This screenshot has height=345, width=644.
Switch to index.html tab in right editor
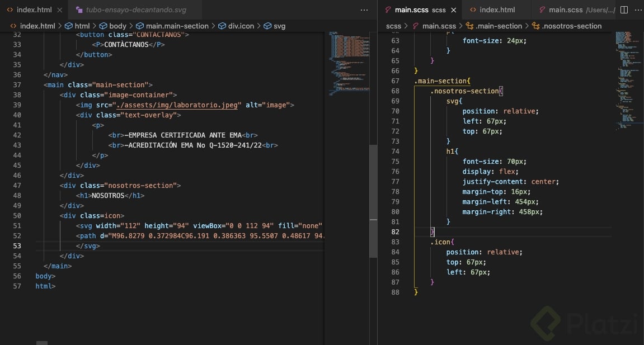(497, 10)
